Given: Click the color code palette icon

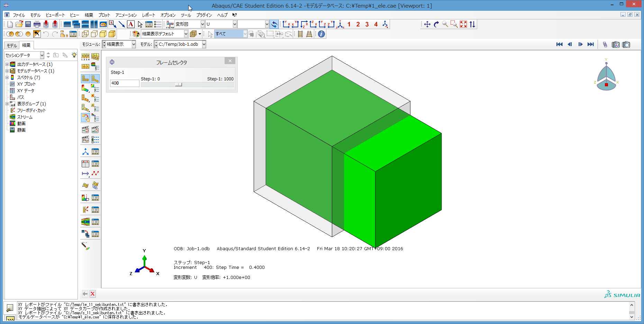Looking at the screenshot, I should click(136, 34).
